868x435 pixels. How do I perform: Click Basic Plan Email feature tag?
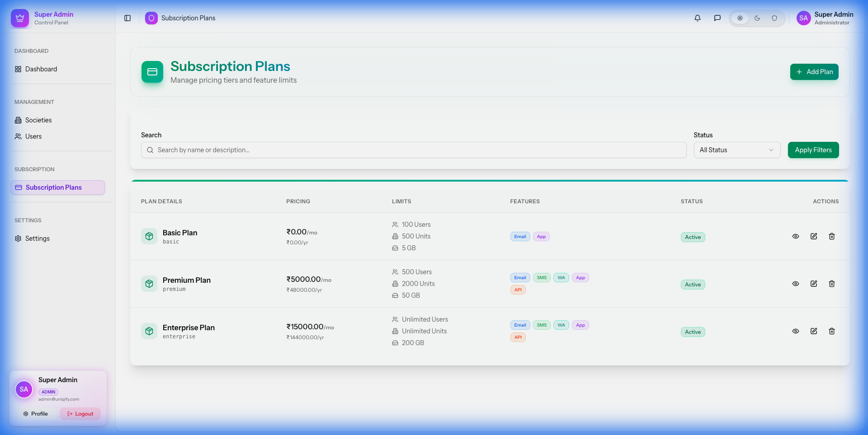tap(520, 237)
